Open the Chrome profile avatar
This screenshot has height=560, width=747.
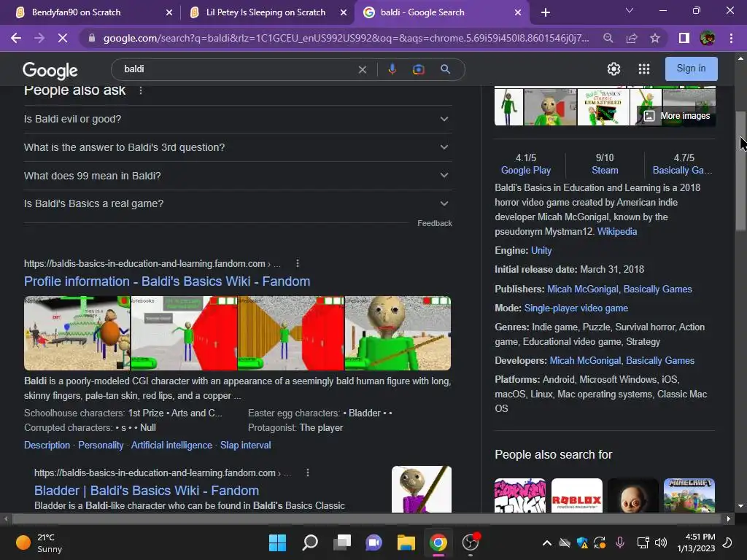point(708,38)
